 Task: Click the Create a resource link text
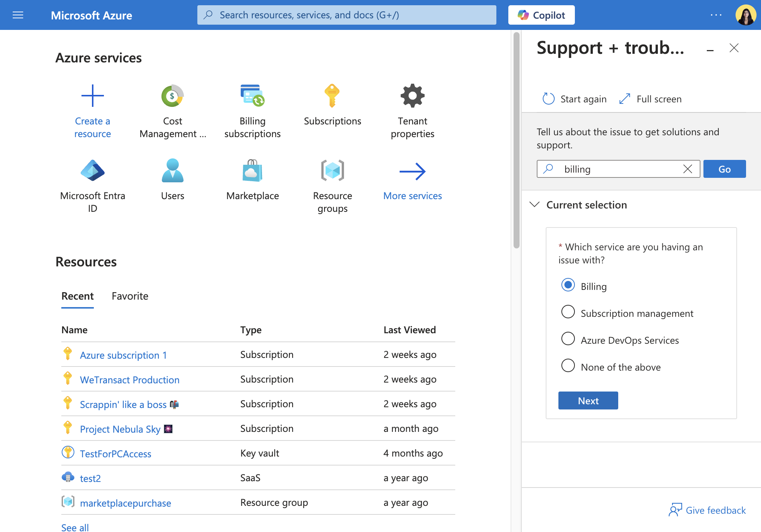(x=92, y=127)
